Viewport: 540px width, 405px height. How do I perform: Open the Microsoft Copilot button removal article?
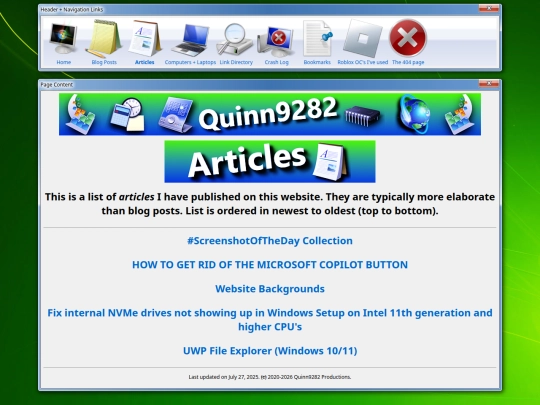270,265
